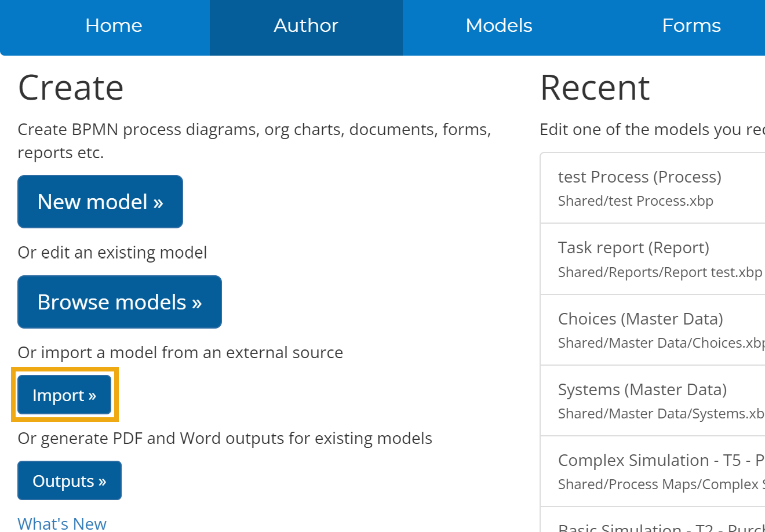The image size is (765, 532).
Task: Open the Home tab
Action: [x=114, y=26]
